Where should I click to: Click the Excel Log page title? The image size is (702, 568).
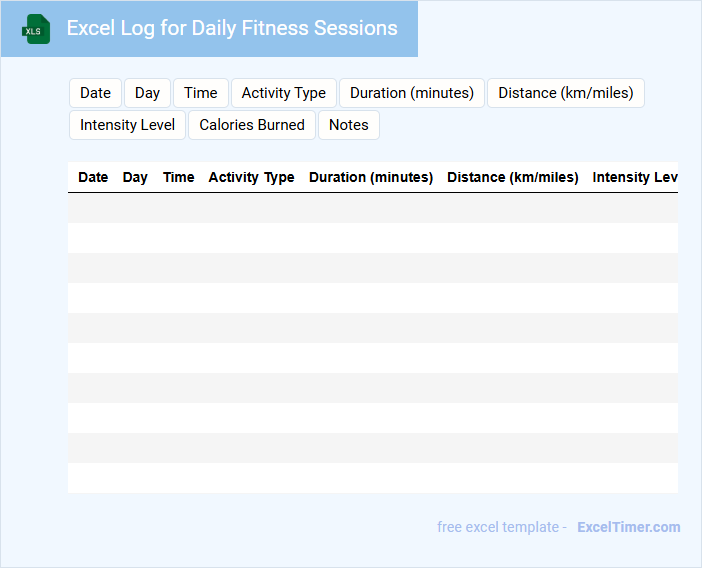232,28
